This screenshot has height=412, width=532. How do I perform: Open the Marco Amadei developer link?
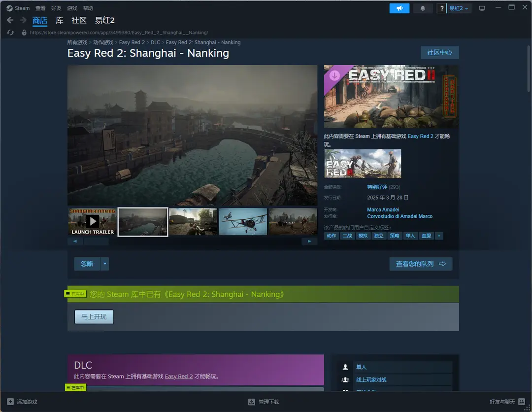[383, 210]
